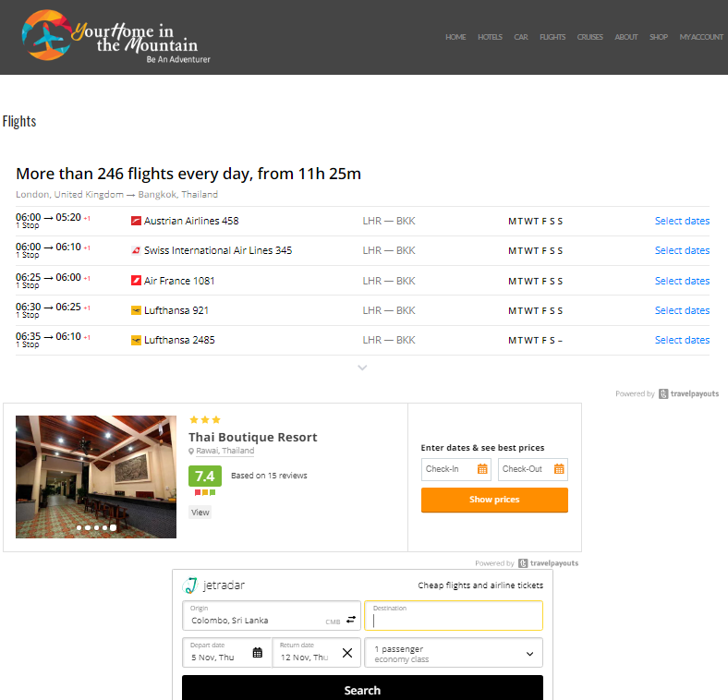Click the location pin next to Rawai, Thailand
The height and width of the screenshot is (700, 728).
pyautogui.click(x=191, y=452)
